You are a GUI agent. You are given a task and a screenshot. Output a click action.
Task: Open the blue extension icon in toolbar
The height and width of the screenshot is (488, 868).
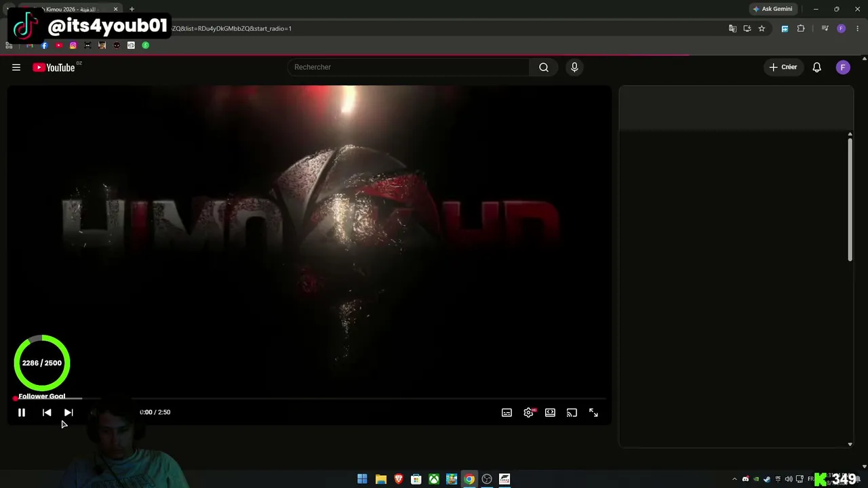[x=785, y=28]
